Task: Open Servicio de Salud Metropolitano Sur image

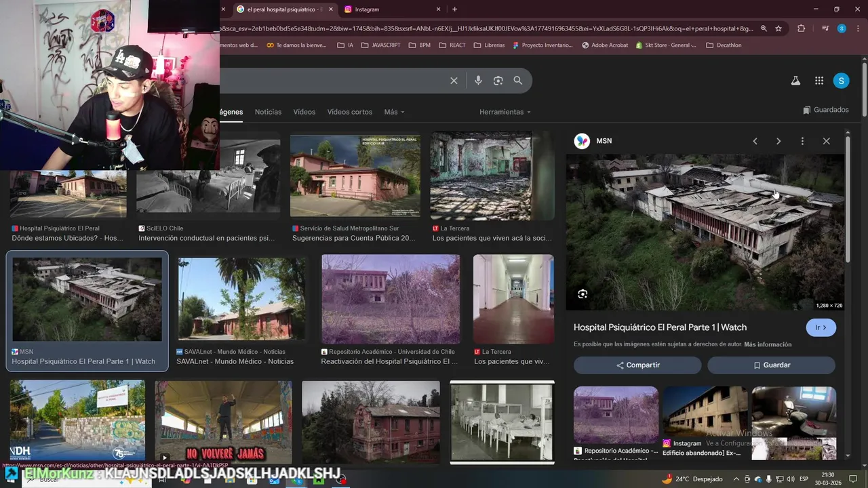Action: pyautogui.click(x=355, y=176)
